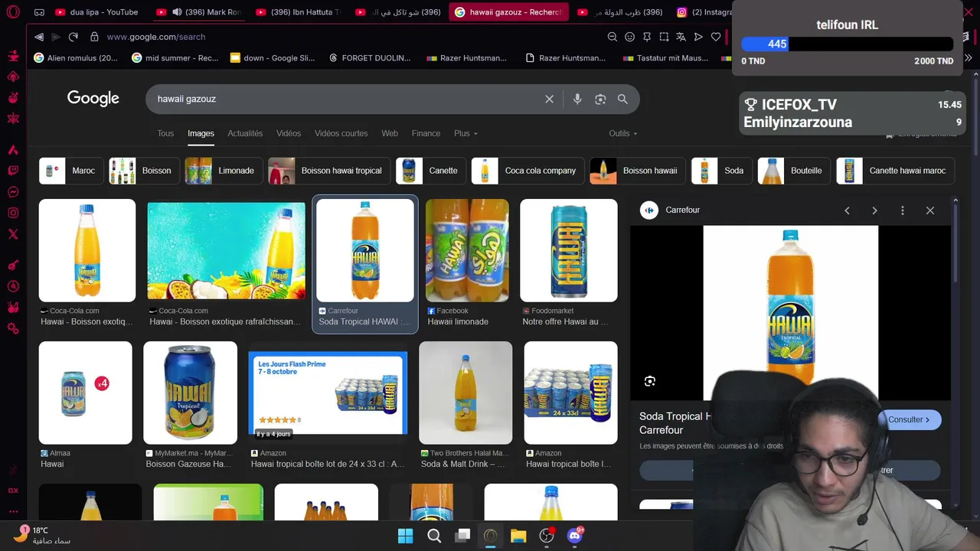This screenshot has height=551, width=980.
Task: Open Windows taskbar search
Action: tap(434, 536)
